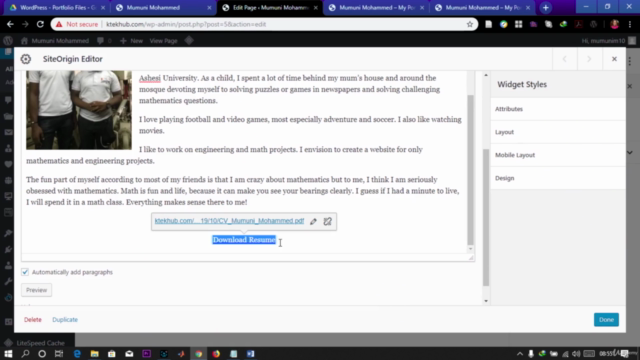Expand Mobile Layout section
The width and height of the screenshot is (640, 360).
[558, 155]
